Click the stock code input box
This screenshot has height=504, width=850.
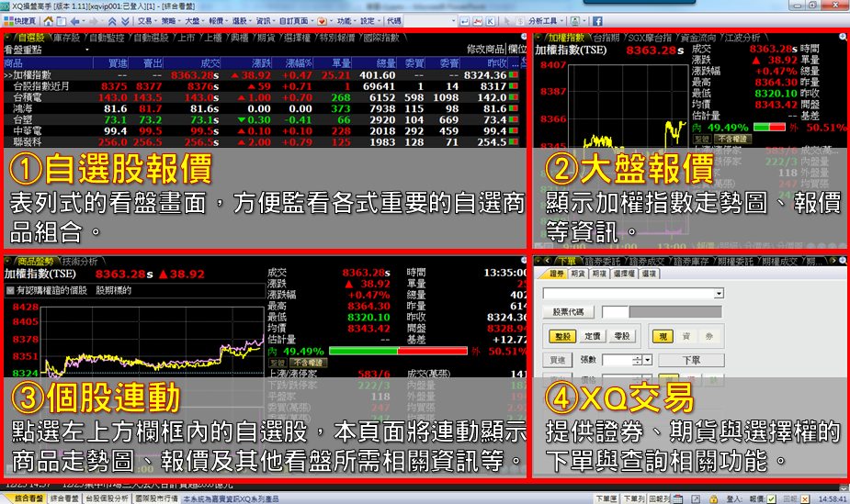coord(615,312)
